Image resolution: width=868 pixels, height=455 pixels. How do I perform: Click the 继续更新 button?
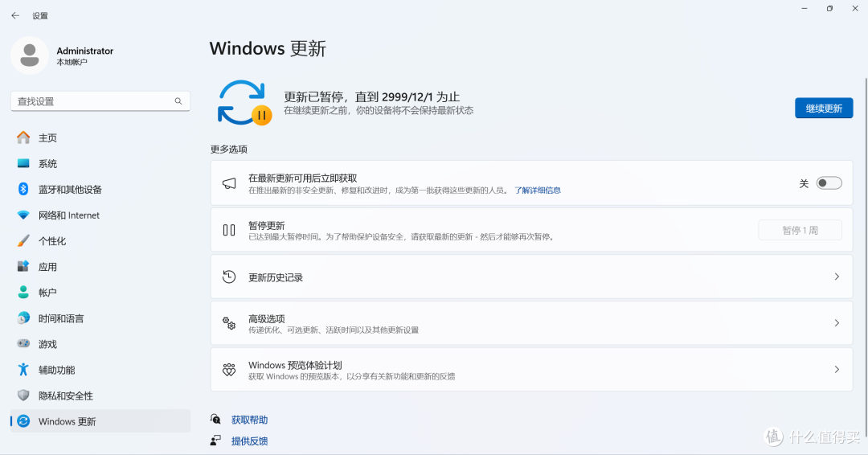point(824,108)
